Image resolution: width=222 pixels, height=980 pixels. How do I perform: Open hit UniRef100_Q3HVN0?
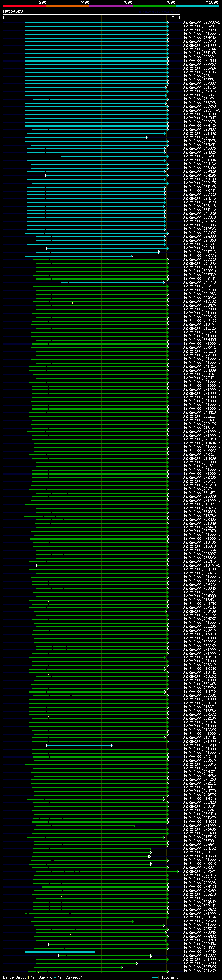[199, 38]
